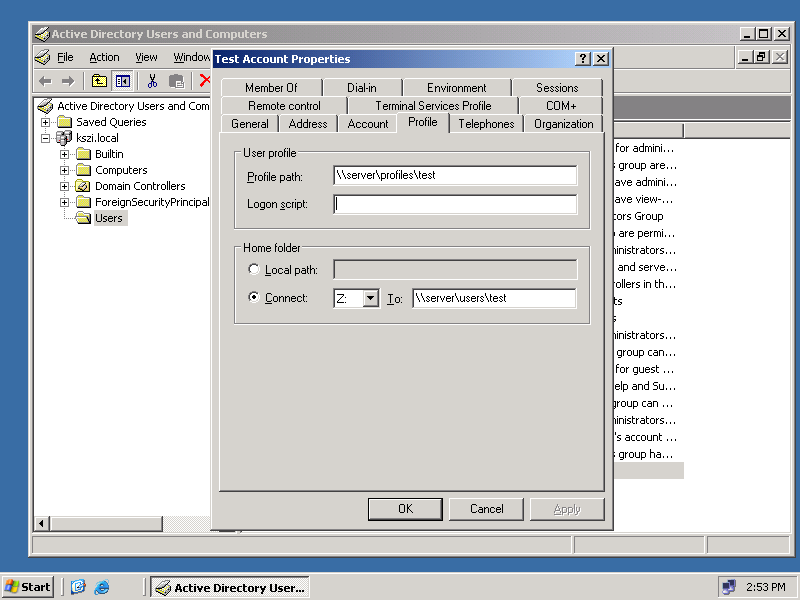Open the COM+ tab

coord(561,106)
